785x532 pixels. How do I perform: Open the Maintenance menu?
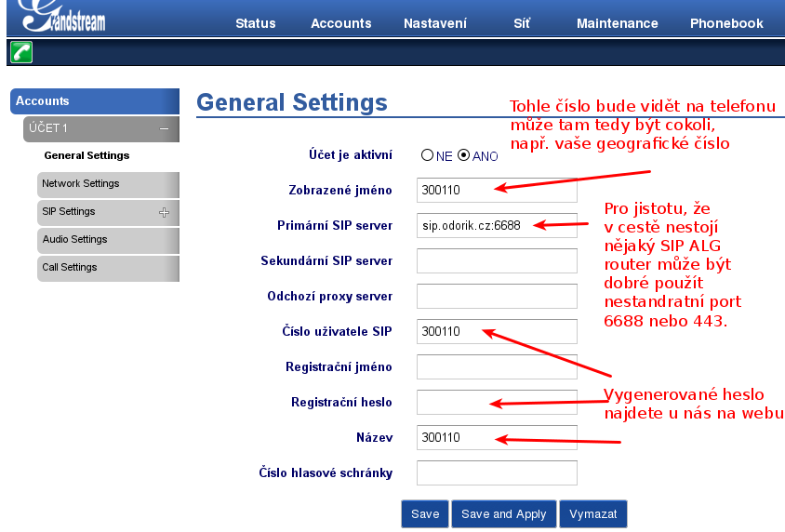point(617,23)
